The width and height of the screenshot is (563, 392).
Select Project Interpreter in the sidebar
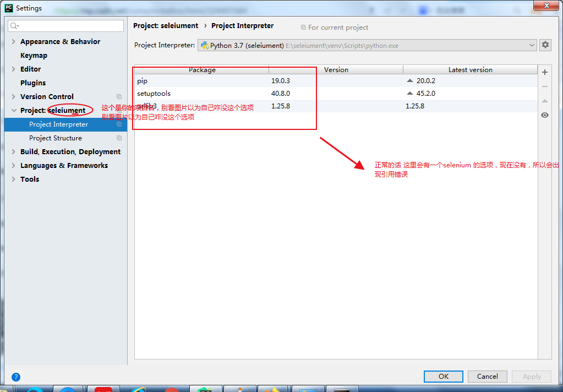click(65, 124)
